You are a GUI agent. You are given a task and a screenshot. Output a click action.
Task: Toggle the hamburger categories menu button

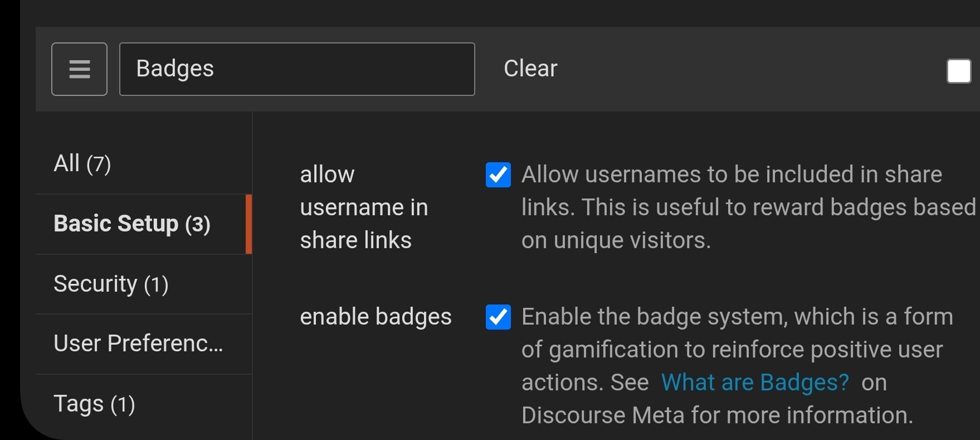coord(79,69)
